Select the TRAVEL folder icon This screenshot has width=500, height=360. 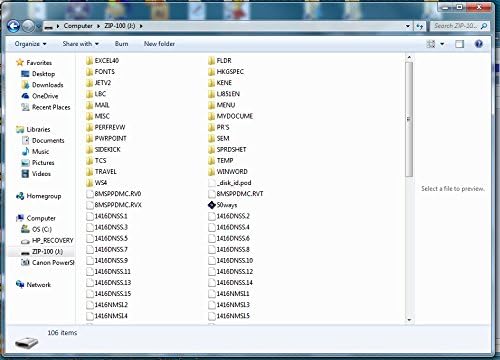tap(89, 172)
